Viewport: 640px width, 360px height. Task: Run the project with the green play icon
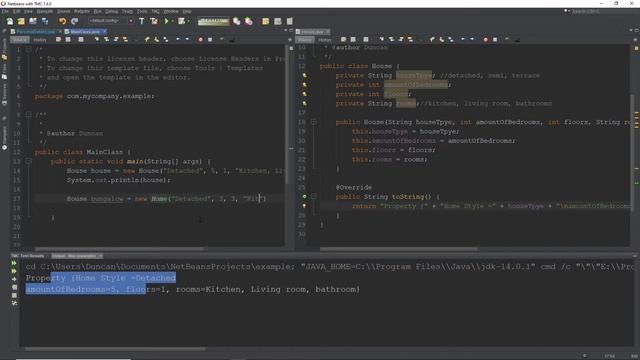point(166,21)
